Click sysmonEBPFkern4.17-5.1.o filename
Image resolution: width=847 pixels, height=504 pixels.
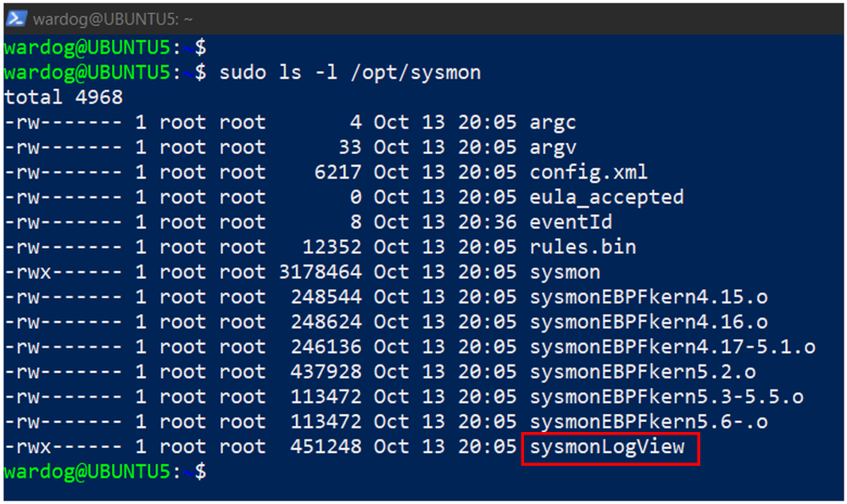coord(672,347)
